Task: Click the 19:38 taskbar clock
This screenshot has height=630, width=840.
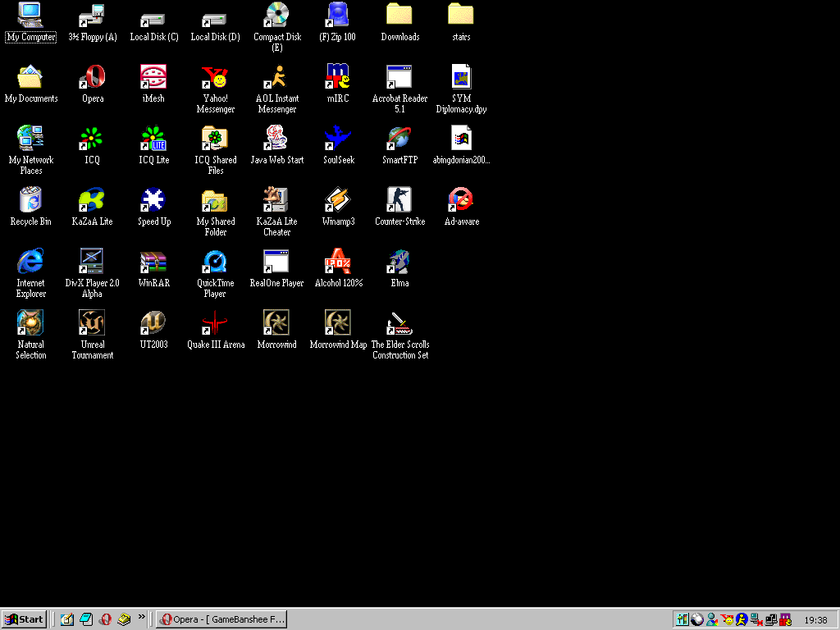Action: [x=815, y=620]
